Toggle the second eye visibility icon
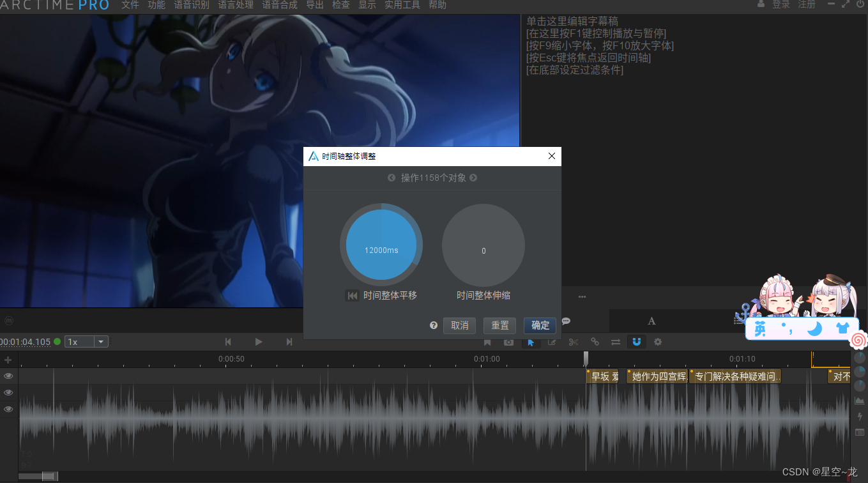Image resolution: width=868 pixels, height=483 pixels. [x=8, y=393]
